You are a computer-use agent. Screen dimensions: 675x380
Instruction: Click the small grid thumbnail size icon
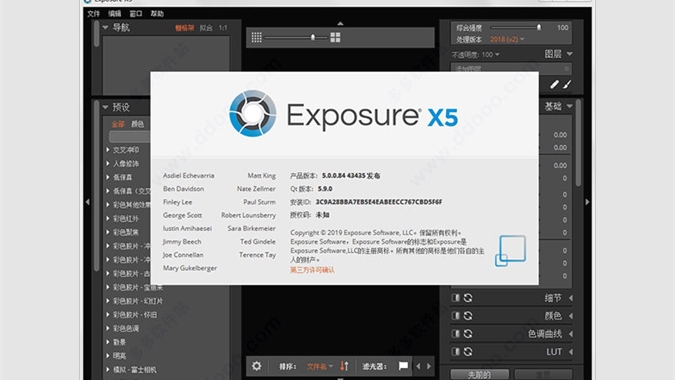coord(257,37)
